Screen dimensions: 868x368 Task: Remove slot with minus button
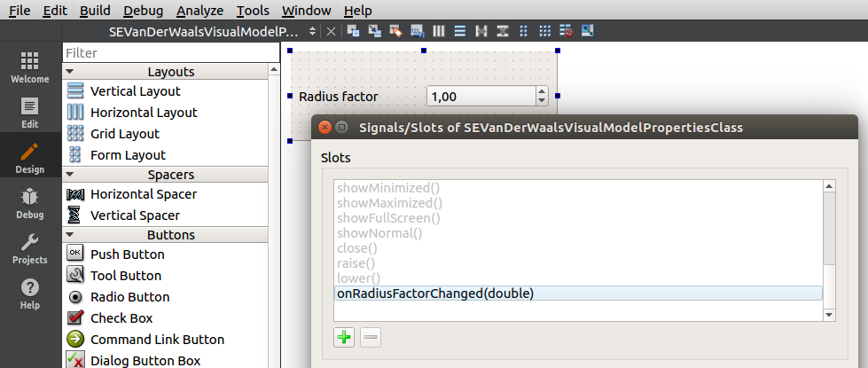[371, 337]
